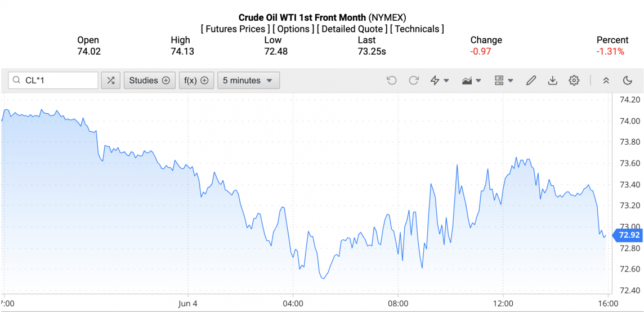Click the 72.92 current price label
This screenshot has height=312, width=644.
628,235
